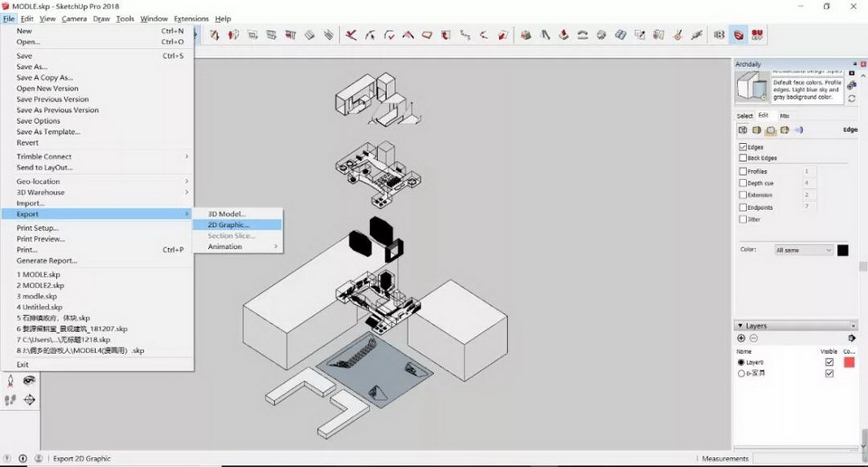Click the black edge color swatch

(x=843, y=250)
